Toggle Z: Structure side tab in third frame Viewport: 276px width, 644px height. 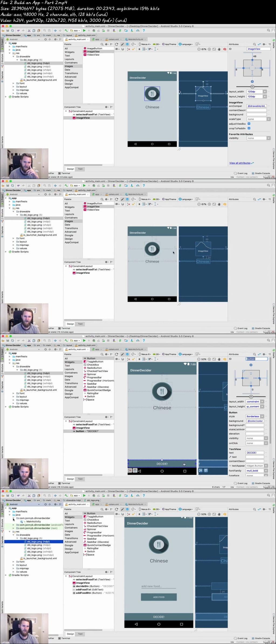[2, 369]
